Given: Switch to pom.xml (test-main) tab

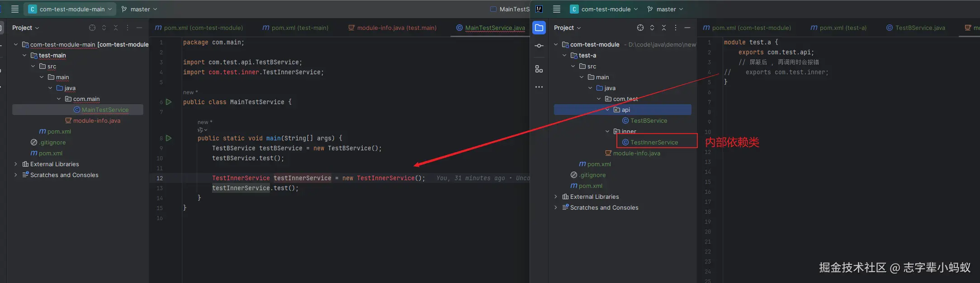Looking at the screenshot, I should point(296,28).
